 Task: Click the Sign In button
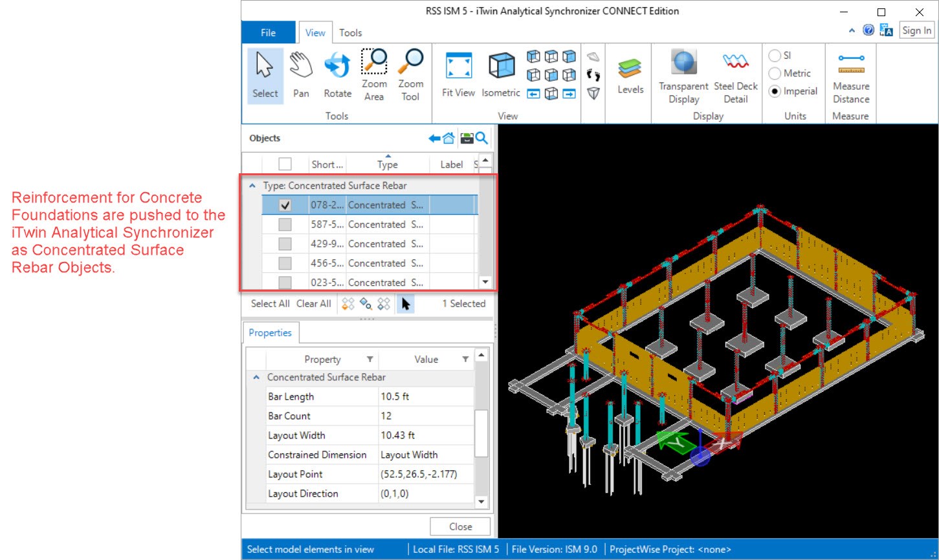click(917, 30)
